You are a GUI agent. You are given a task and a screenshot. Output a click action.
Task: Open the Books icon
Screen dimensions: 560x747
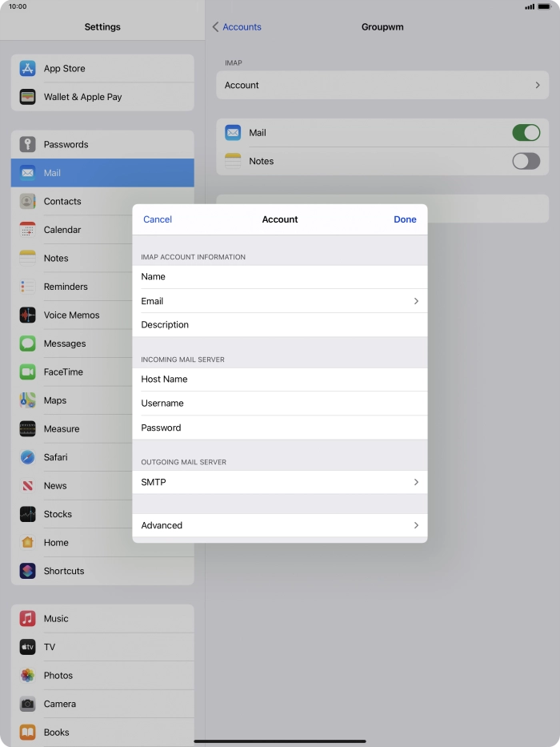(28, 733)
